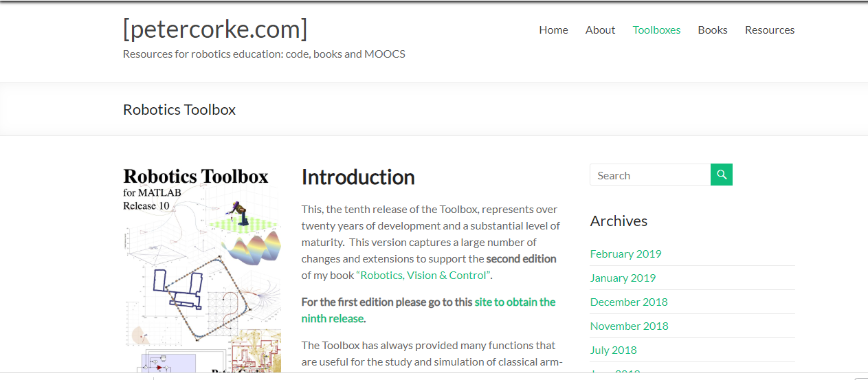Click the Introduction heading
The width and height of the screenshot is (868, 380).
click(x=358, y=177)
